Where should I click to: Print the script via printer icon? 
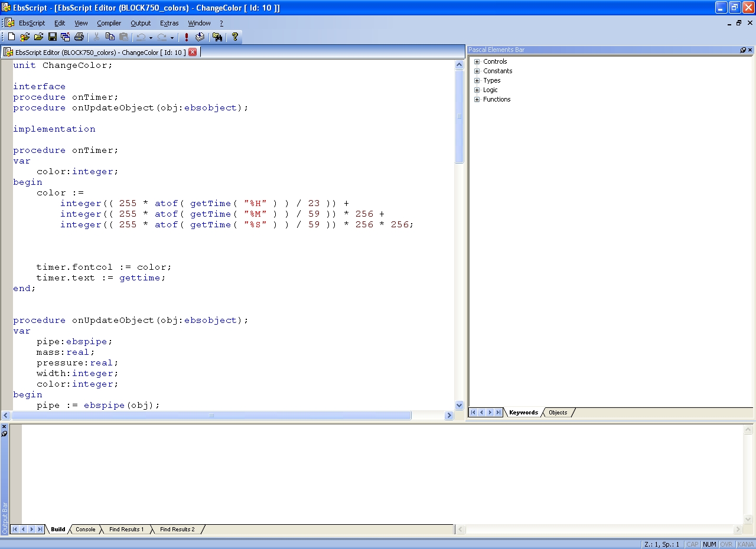[x=79, y=37]
